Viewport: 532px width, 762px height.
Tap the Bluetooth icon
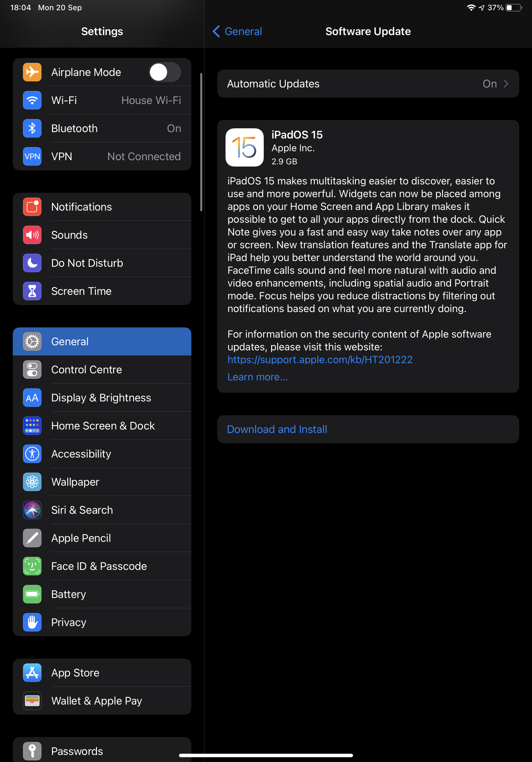click(x=32, y=128)
